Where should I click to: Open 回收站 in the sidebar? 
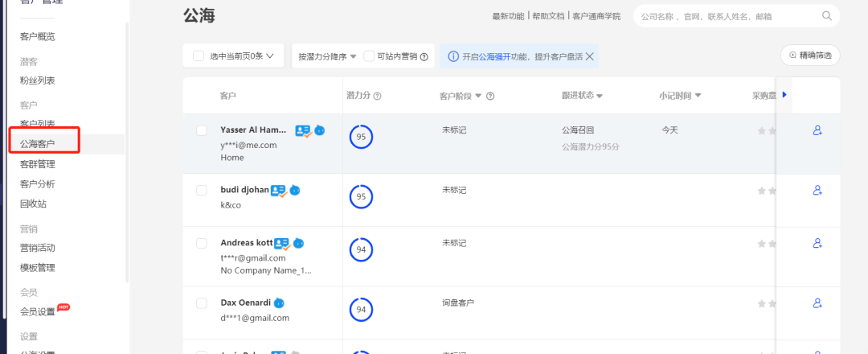click(33, 204)
